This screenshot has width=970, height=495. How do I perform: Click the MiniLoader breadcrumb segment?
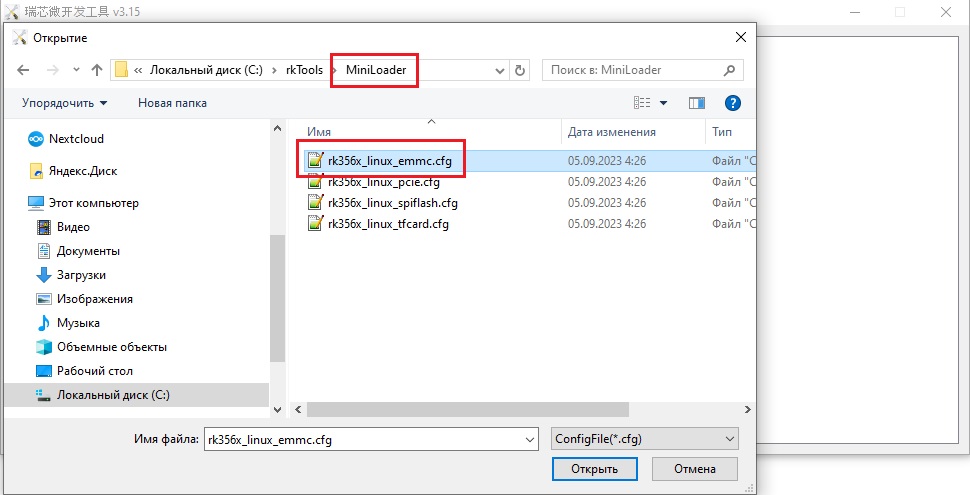pyautogui.click(x=376, y=70)
